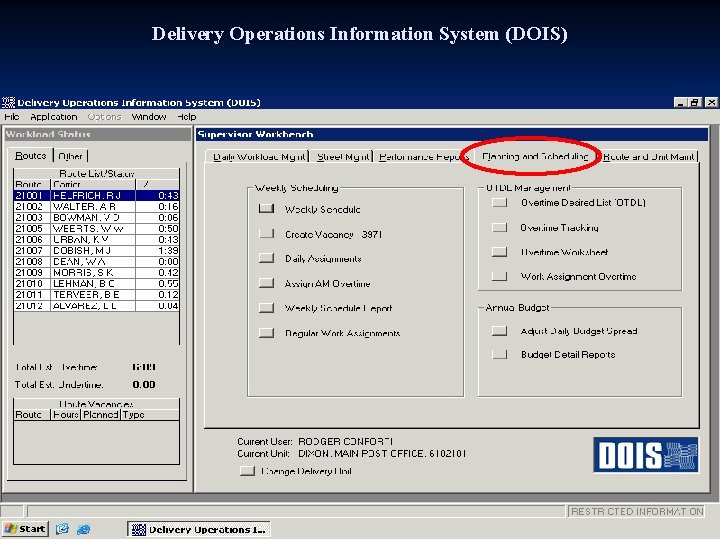The image size is (720, 540).
Task: Switch to Daily Workload Mgmt tab
Action: tap(259, 157)
